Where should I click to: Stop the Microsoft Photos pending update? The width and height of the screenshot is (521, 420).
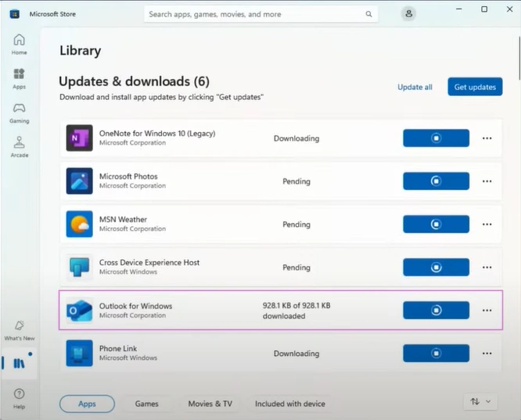(x=436, y=181)
